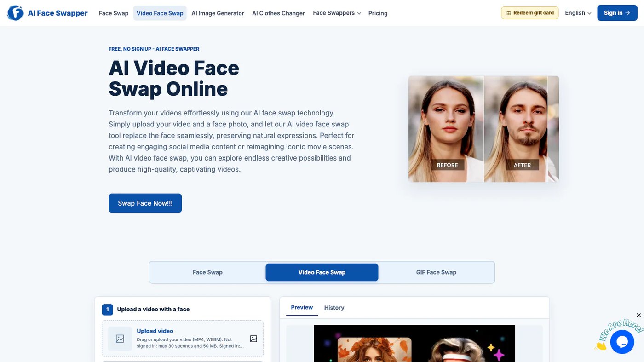
Task: Close the 'We Are Here' chat popup
Action: coord(638,315)
